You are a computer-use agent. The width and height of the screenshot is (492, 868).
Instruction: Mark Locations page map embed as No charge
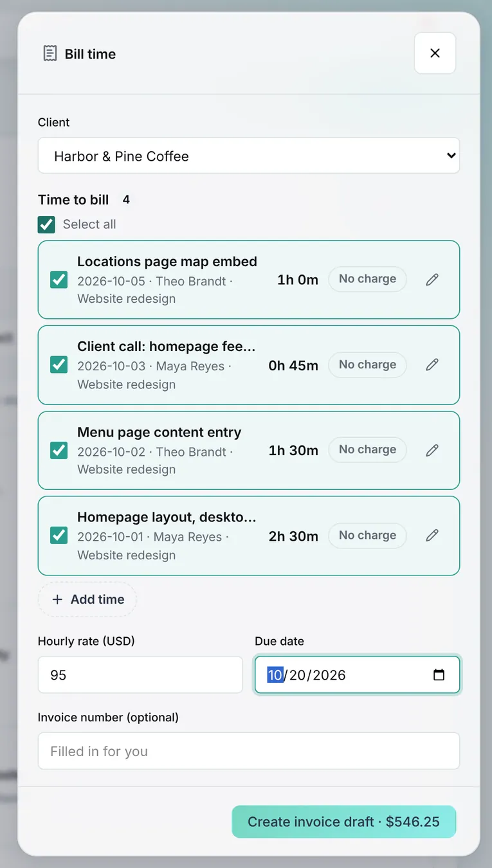tap(367, 279)
